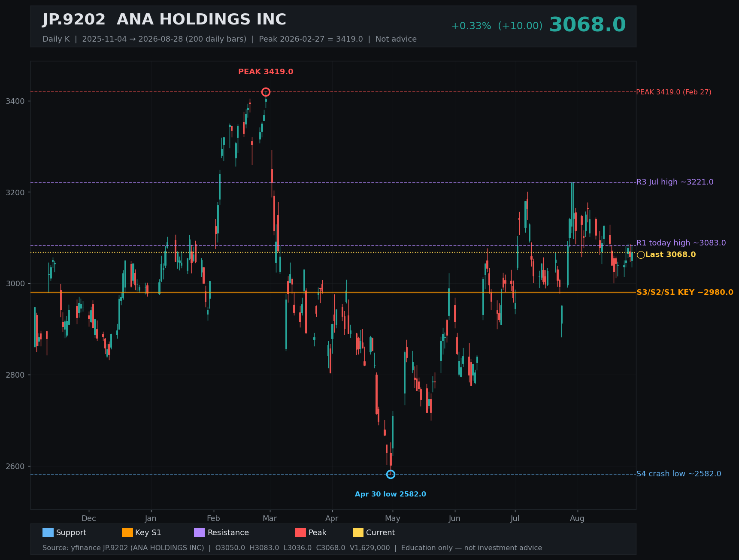Click the "S4 crash low ~2582.0" label
This screenshot has height=560, width=739.
click(679, 474)
